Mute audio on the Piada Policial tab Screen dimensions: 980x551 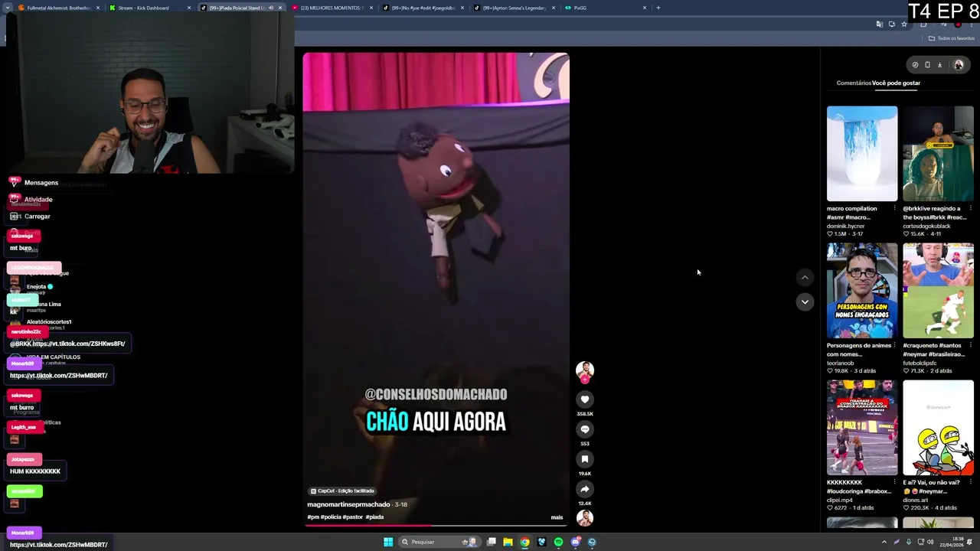click(271, 8)
